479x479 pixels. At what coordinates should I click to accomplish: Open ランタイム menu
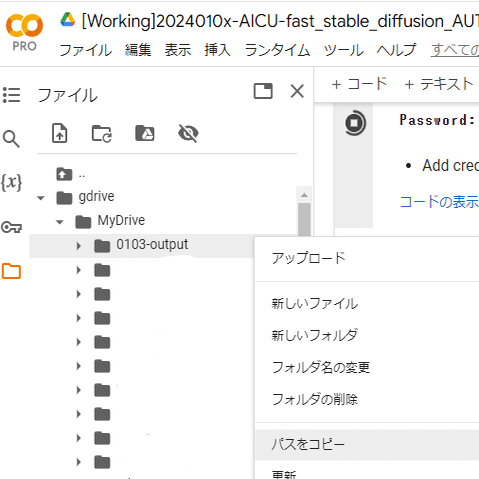point(277,50)
